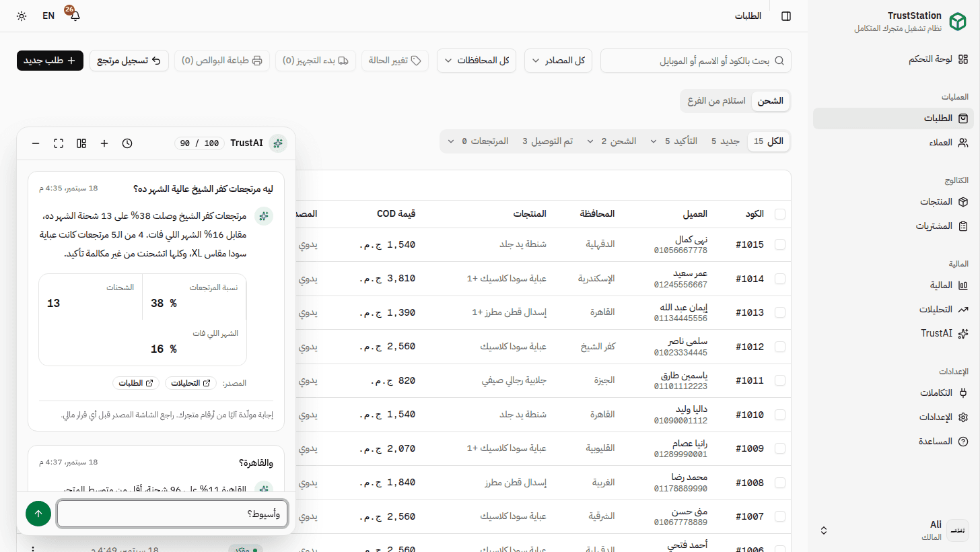Open التكاملات integrations page

[x=893, y=392]
